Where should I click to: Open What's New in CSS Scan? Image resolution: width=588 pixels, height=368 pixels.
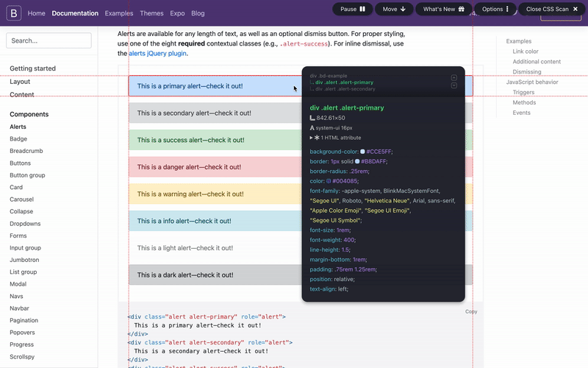point(444,9)
